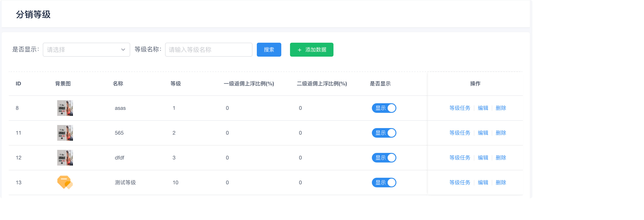
Task: Click the green 添加数据 button
Action: click(x=311, y=50)
